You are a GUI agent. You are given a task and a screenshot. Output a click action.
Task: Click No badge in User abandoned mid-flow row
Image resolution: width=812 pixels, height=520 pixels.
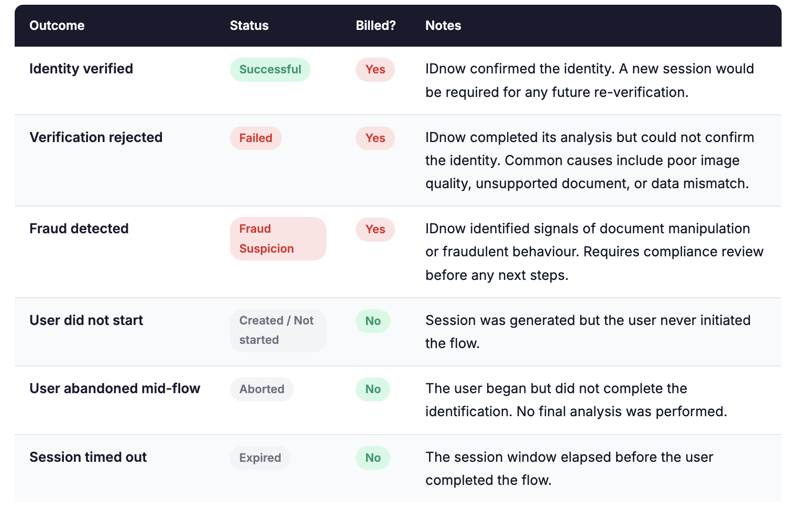tap(373, 389)
